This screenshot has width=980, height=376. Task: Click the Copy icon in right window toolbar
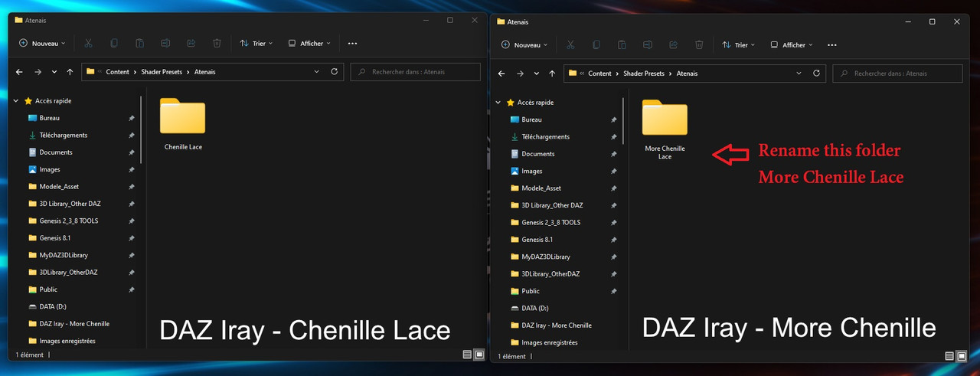pos(596,45)
